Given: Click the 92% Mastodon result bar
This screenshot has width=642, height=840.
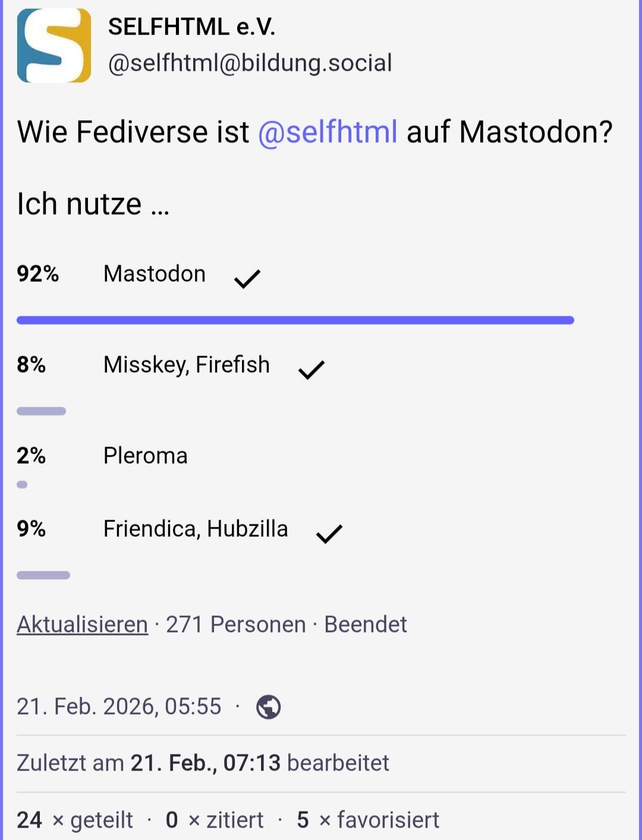Looking at the screenshot, I should pos(295,320).
